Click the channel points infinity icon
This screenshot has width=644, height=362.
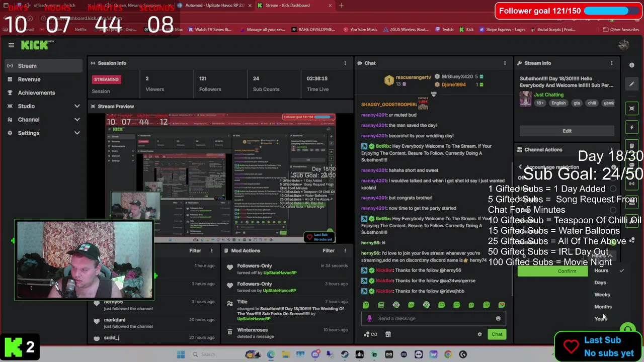click(x=370, y=334)
